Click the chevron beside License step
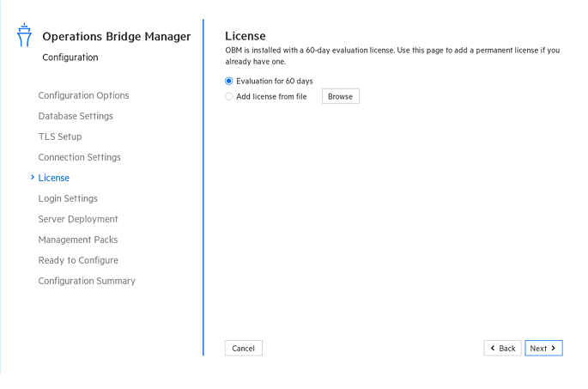 [x=33, y=177]
